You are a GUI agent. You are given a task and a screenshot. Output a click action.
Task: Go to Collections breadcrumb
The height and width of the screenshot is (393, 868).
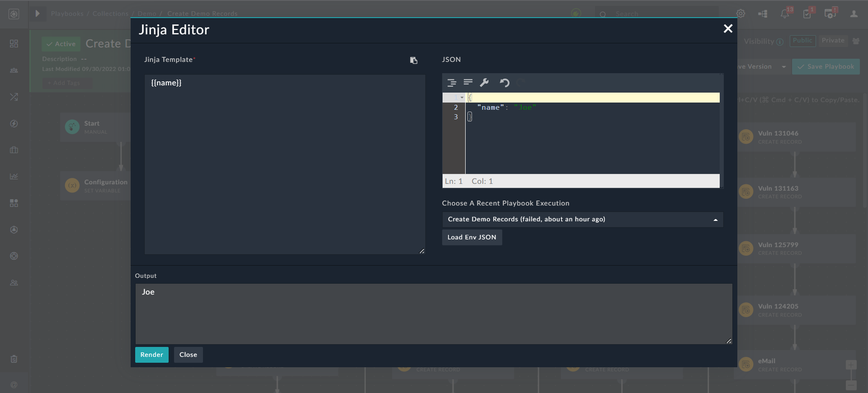111,14
